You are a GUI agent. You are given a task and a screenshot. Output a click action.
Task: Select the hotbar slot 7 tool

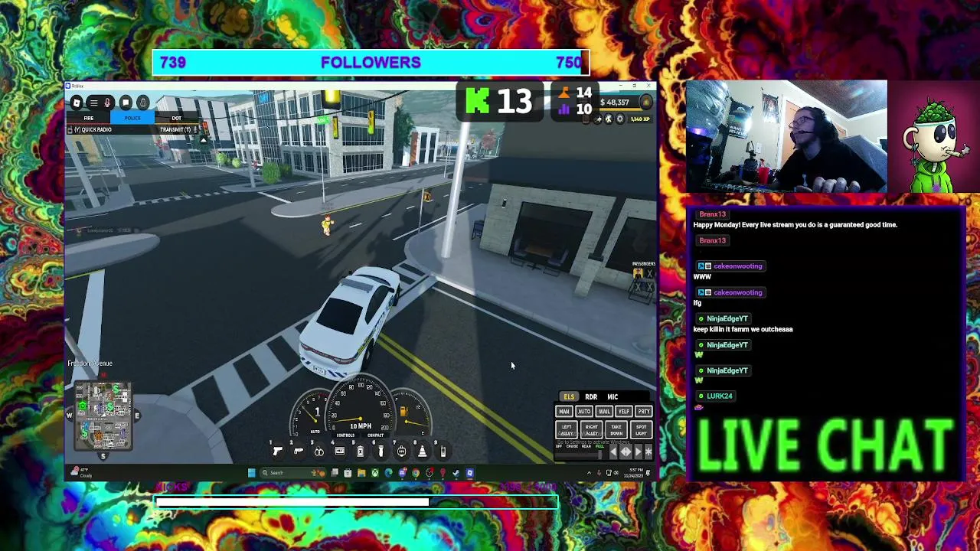tap(401, 452)
